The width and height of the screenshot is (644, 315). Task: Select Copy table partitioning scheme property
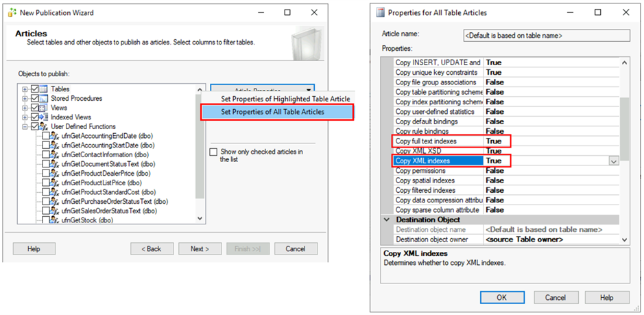coord(507,92)
